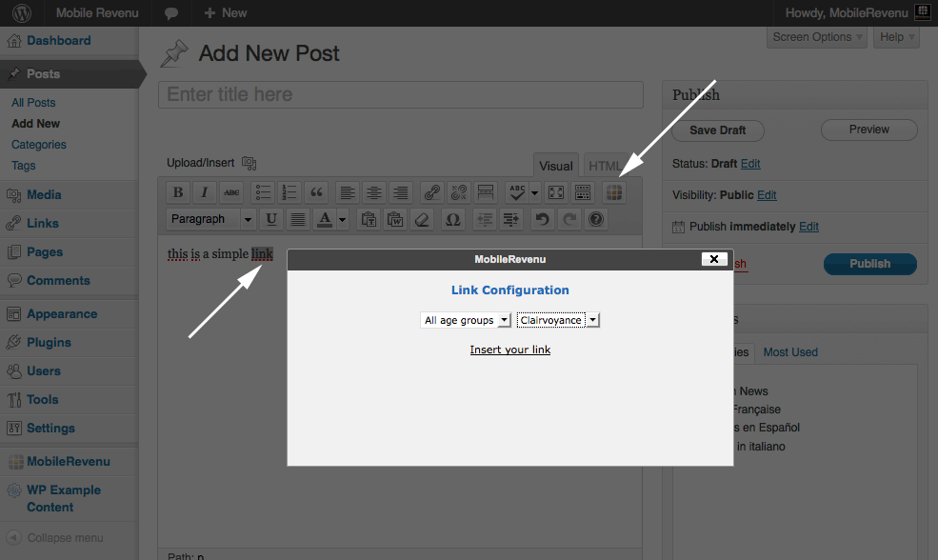Click the post title field

[401, 94]
